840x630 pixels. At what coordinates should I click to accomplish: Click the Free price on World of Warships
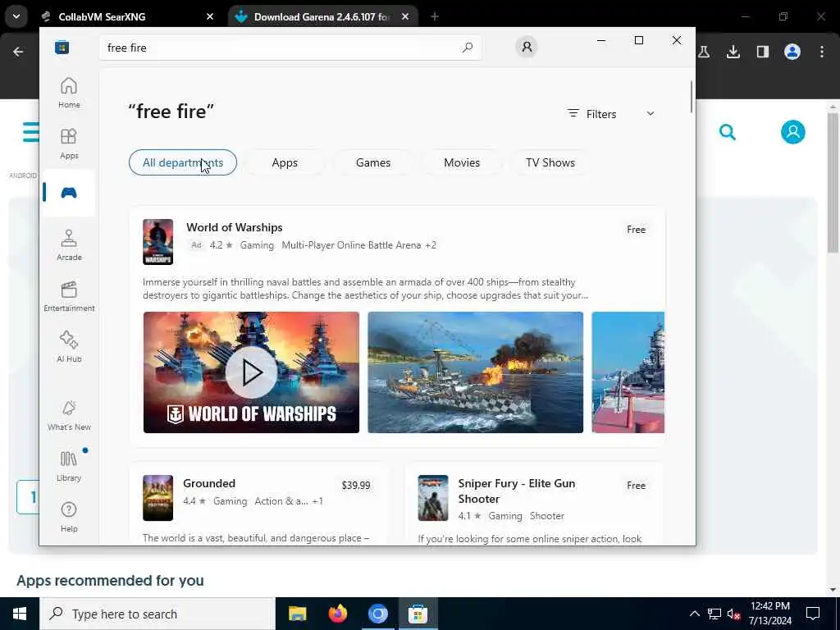pos(636,230)
